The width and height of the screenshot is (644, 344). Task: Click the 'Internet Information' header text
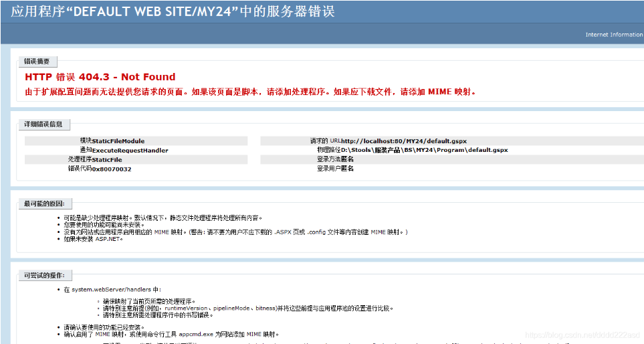click(615, 35)
